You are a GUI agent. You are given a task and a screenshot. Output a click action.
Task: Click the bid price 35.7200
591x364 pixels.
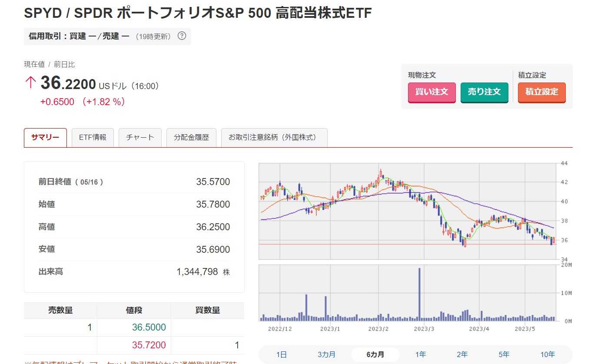pyautogui.click(x=149, y=345)
